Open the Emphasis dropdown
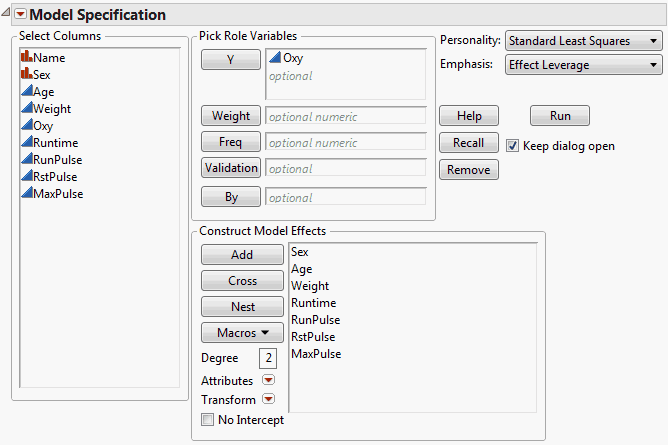The height and width of the screenshot is (445, 668). click(584, 65)
